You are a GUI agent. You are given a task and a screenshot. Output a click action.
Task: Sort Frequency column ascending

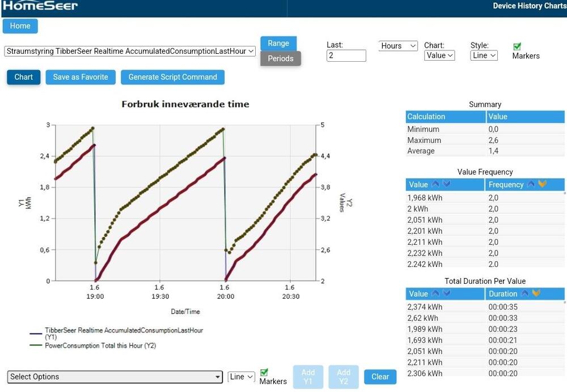pos(531,184)
